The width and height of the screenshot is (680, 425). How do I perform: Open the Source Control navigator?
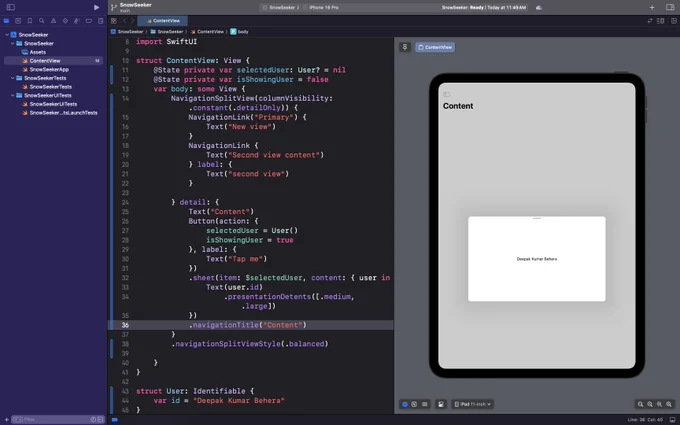[18, 21]
